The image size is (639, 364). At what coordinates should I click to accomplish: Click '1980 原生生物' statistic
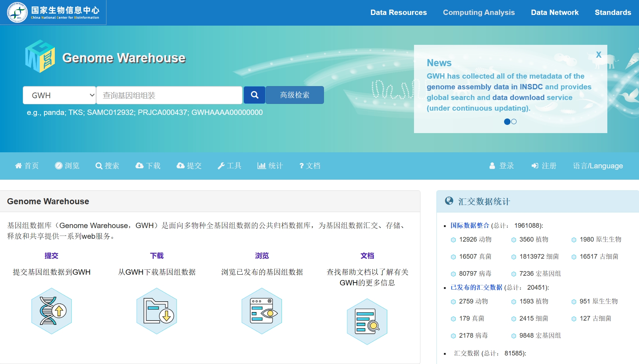click(x=601, y=239)
